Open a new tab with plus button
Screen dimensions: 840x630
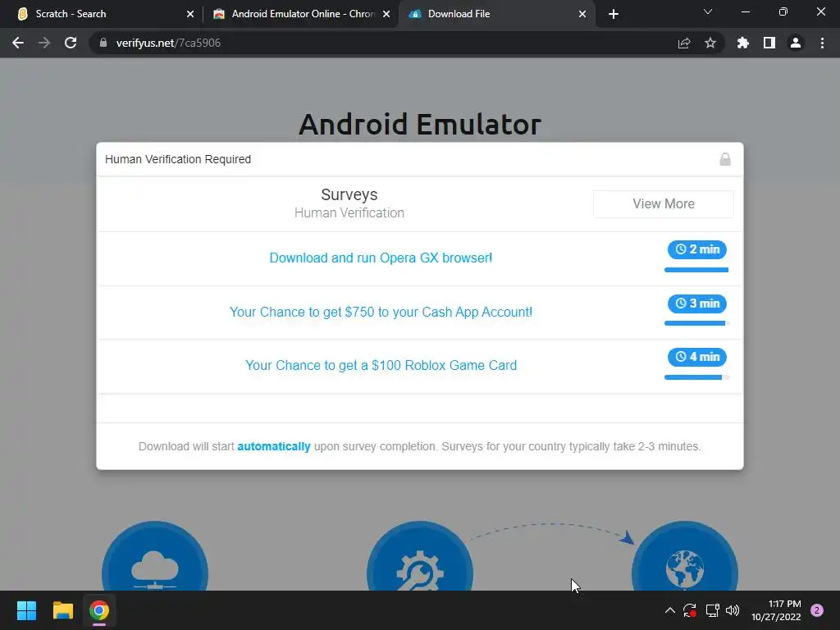614,14
